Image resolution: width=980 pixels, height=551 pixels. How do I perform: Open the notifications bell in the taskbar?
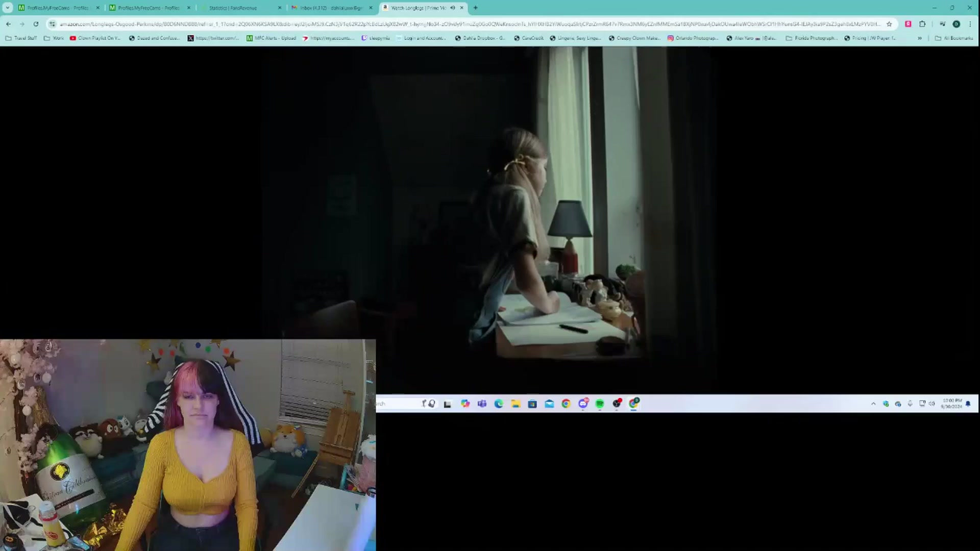(968, 404)
